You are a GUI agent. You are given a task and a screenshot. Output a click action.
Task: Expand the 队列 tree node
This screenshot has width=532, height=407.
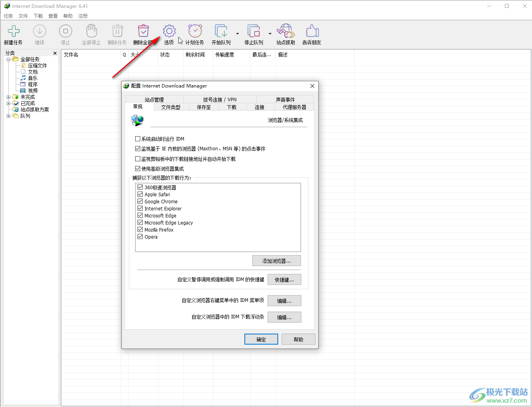coord(8,116)
